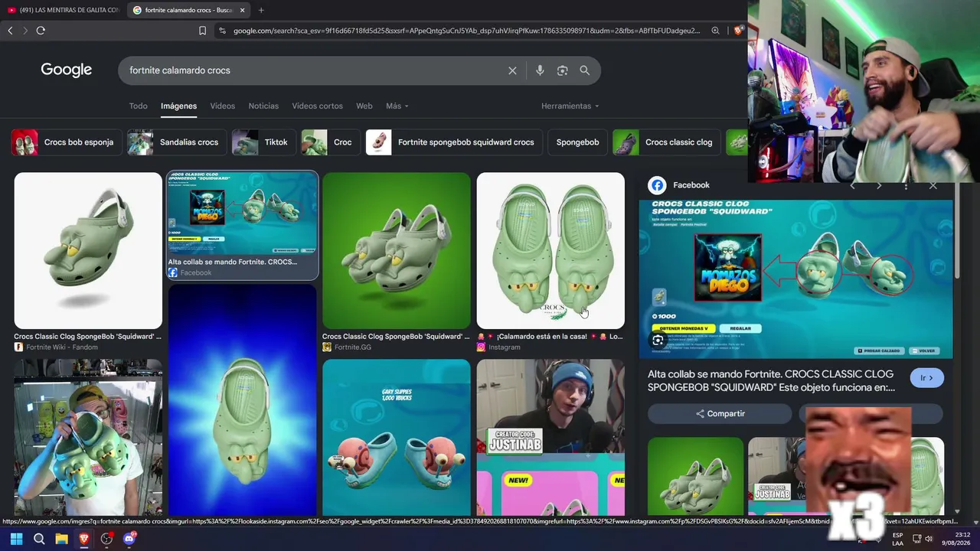Focus the 'fortnite calamardo crocs' search field
This screenshot has width=980, height=551.
click(x=314, y=70)
